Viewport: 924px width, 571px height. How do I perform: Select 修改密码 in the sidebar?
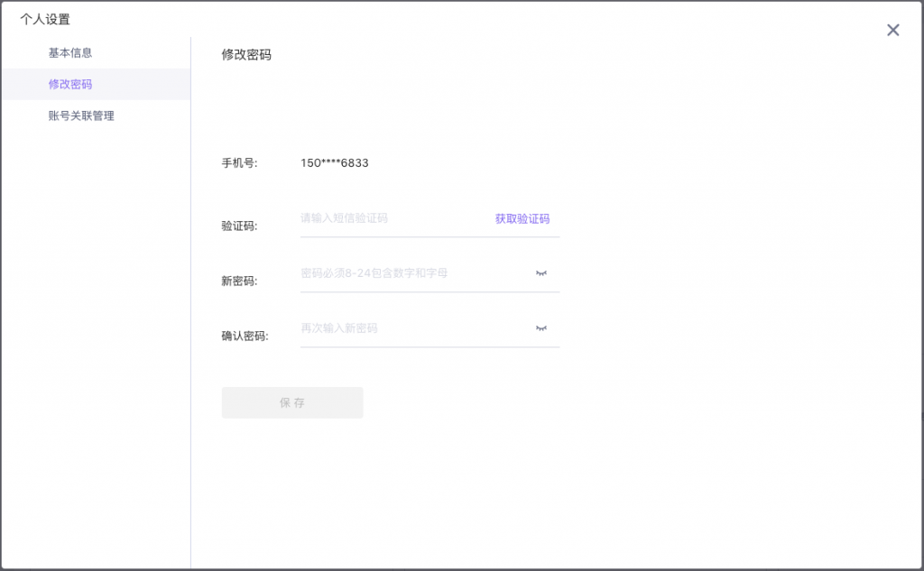pyautogui.click(x=70, y=84)
